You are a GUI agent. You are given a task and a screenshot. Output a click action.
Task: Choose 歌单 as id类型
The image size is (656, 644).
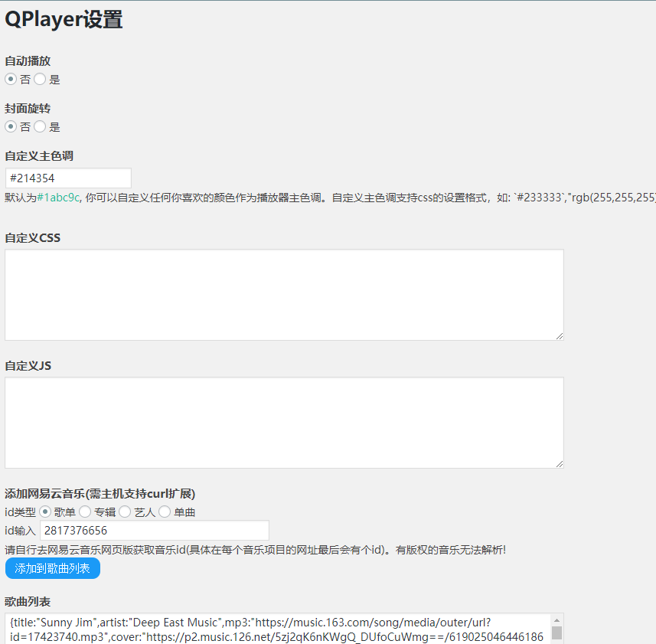pos(44,512)
